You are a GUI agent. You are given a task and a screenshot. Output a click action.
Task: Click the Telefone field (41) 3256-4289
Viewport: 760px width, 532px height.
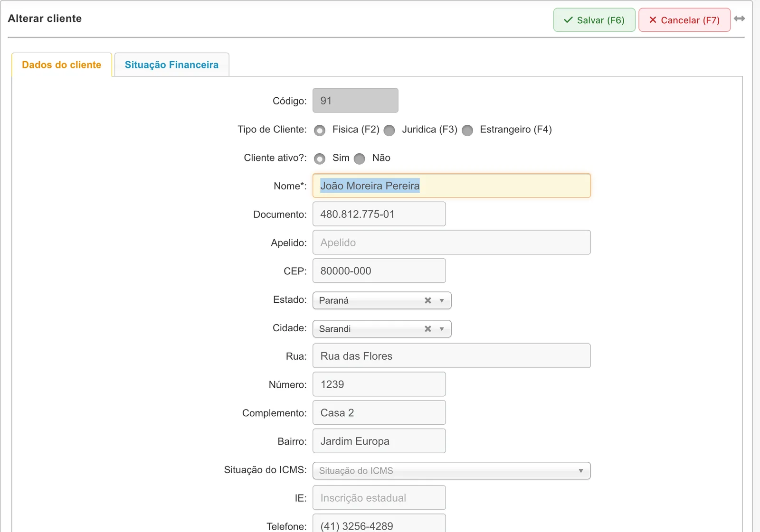pyautogui.click(x=379, y=523)
